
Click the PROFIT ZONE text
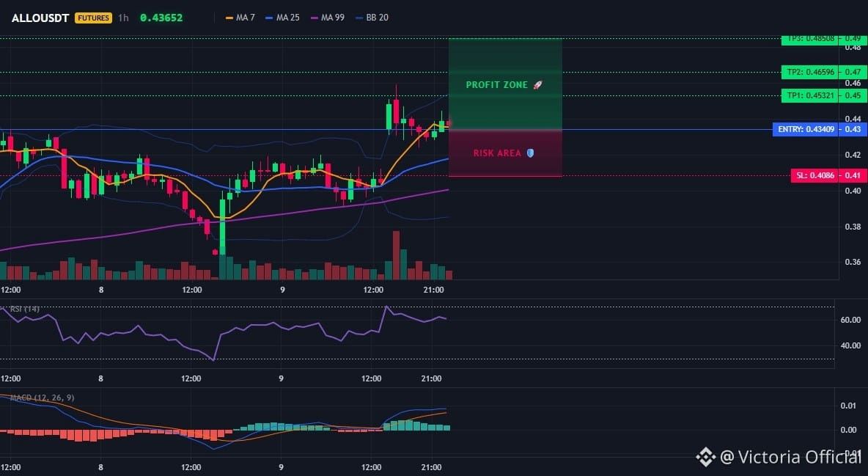click(x=497, y=85)
